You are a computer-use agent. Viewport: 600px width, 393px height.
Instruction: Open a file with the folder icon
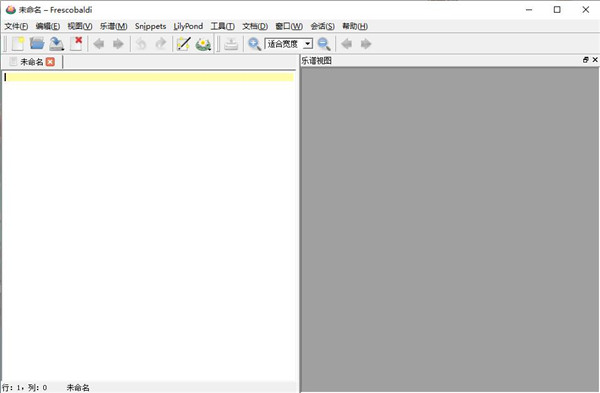coord(37,44)
